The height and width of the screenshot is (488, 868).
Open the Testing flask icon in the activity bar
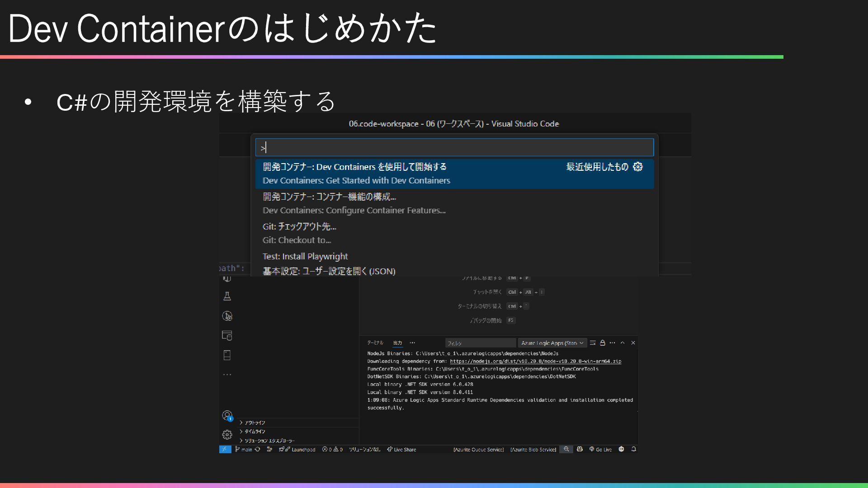point(227,296)
